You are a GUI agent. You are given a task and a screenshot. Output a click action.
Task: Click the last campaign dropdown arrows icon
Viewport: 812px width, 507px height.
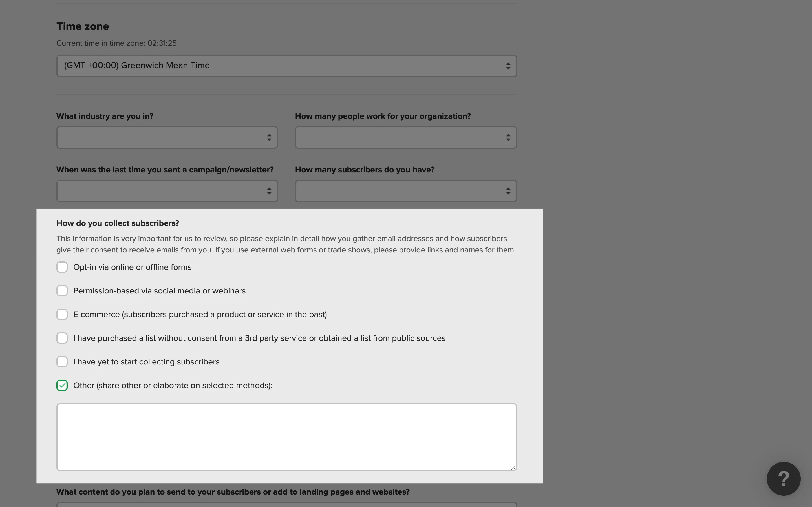point(269,191)
